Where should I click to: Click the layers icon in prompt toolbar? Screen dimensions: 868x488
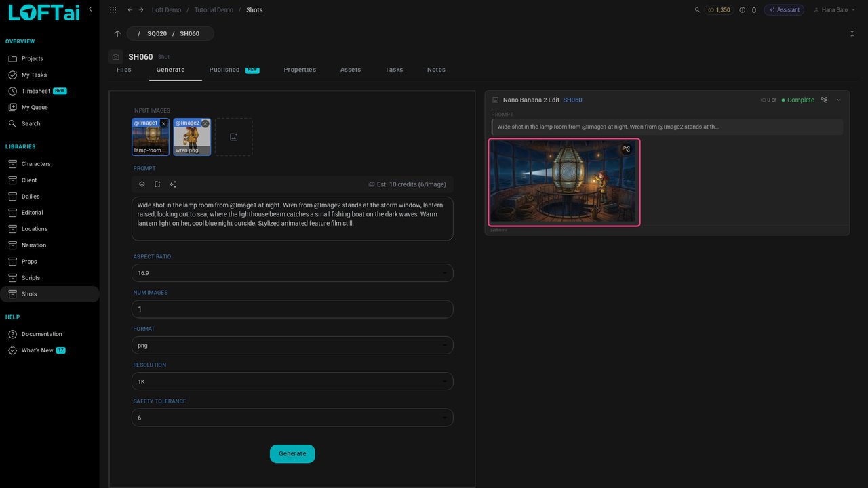coord(142,184)
